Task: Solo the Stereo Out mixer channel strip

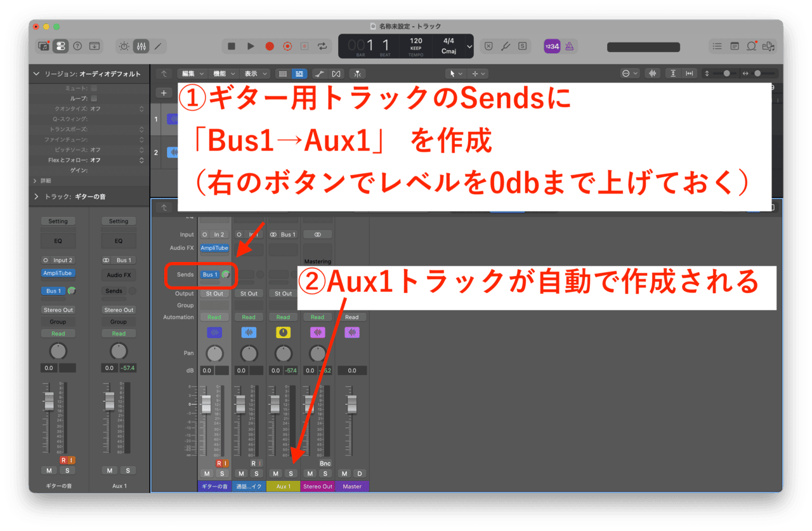Action: 325,474
